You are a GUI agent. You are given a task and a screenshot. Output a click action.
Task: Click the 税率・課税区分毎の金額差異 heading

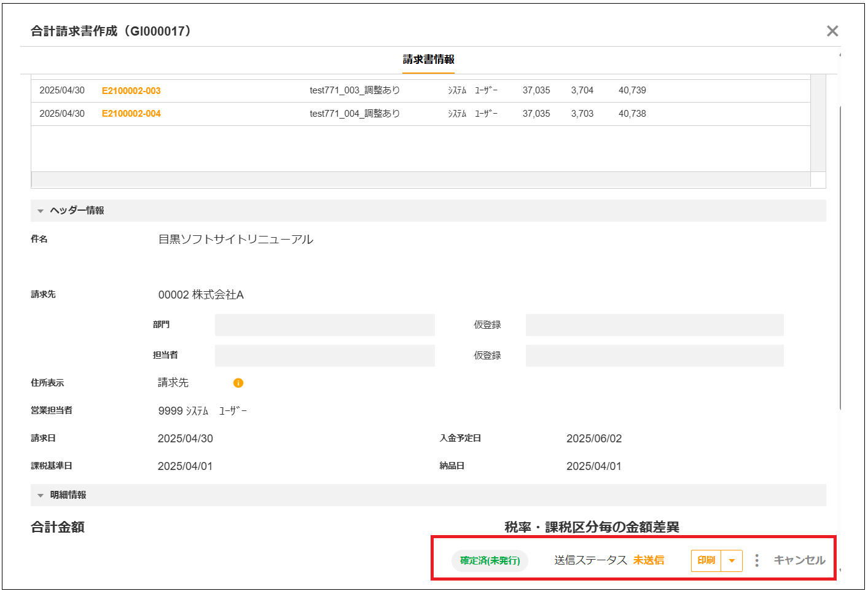click(592, 527)
